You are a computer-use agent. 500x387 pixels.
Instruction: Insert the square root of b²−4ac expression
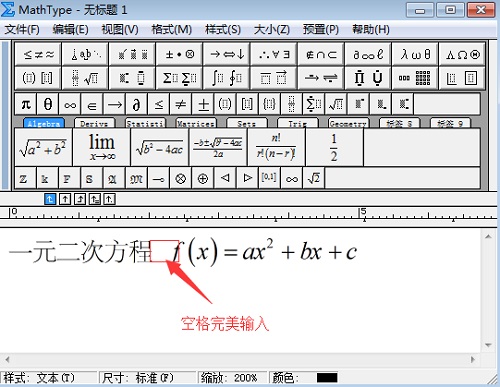coord(160,147)
